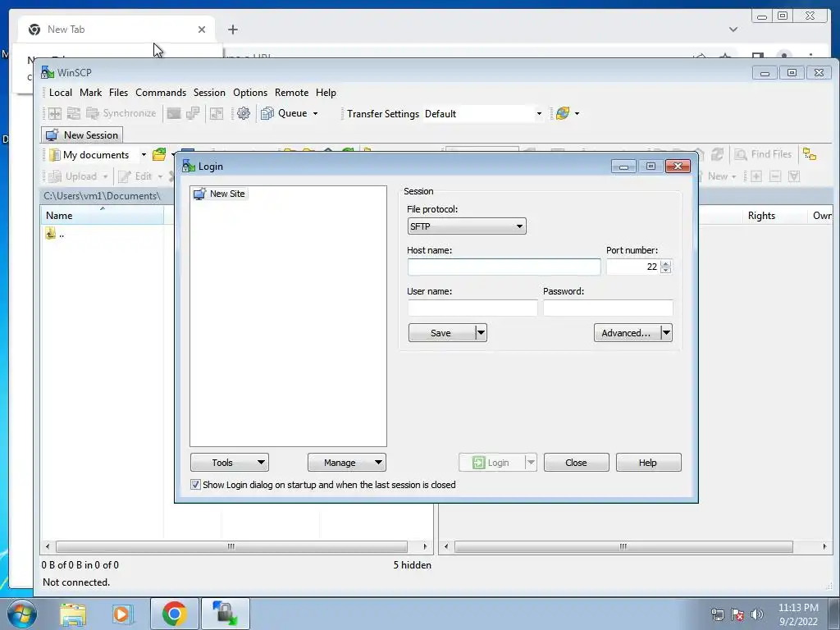Open the Remote menu

[291, 93]
